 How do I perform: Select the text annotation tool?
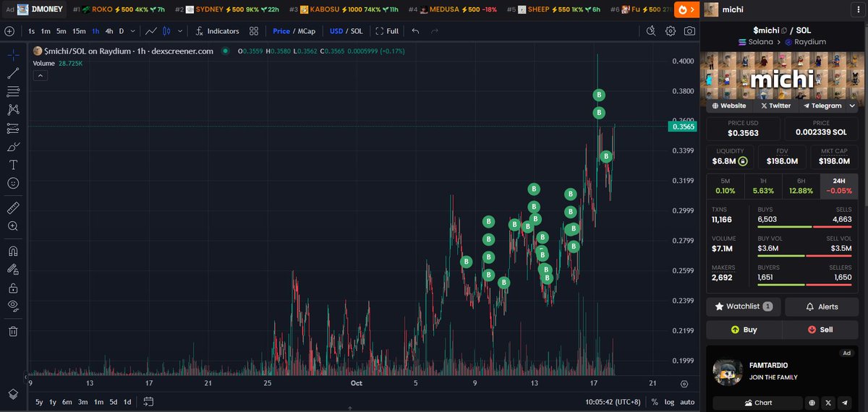click(x=13, y=165)
